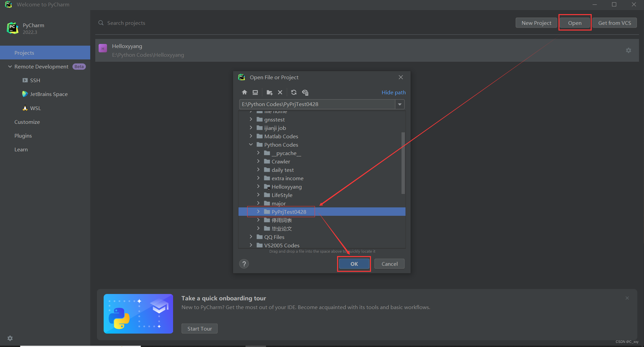Viewport: 644px width, 347px height.
Task: Expand the QQ Files folder
Action: (x=251, y=237)
